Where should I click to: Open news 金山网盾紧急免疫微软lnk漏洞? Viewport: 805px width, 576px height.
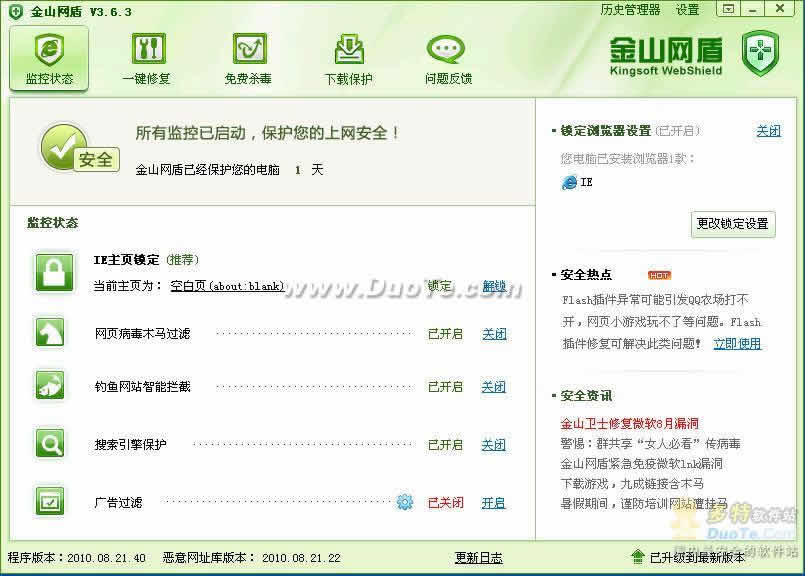pos(641,464)
